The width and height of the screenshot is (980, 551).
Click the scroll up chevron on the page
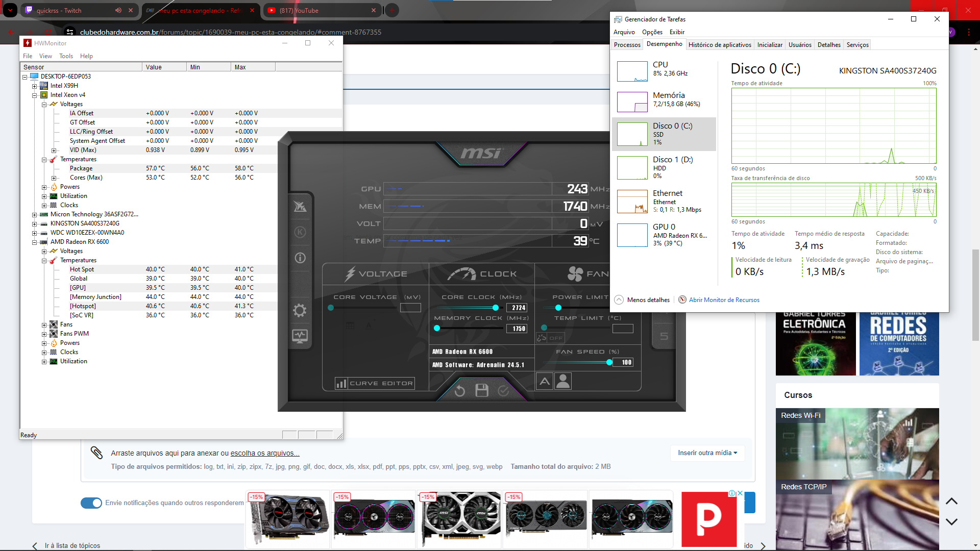pyautogui.click(x=951, y=501)
